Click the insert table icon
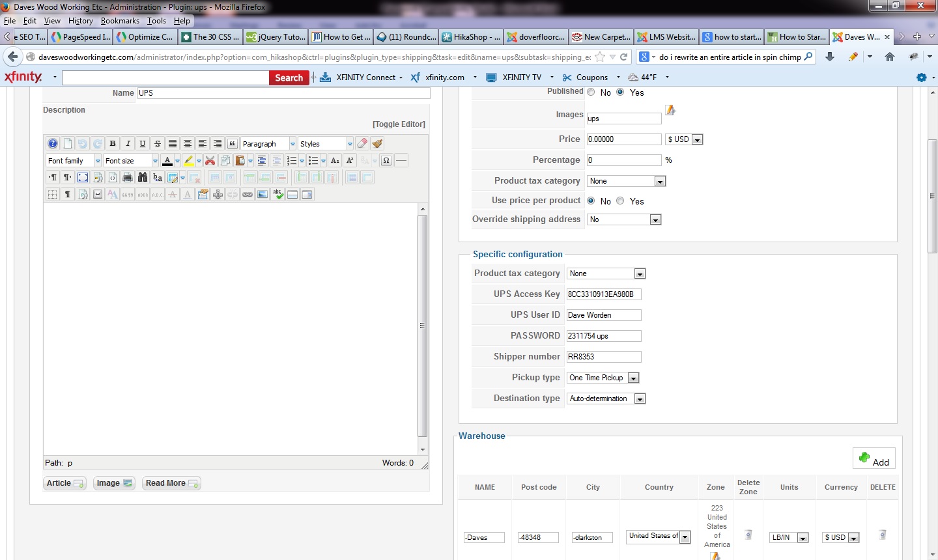The height and width of the screenshot is (560, 938). (173, 177)
